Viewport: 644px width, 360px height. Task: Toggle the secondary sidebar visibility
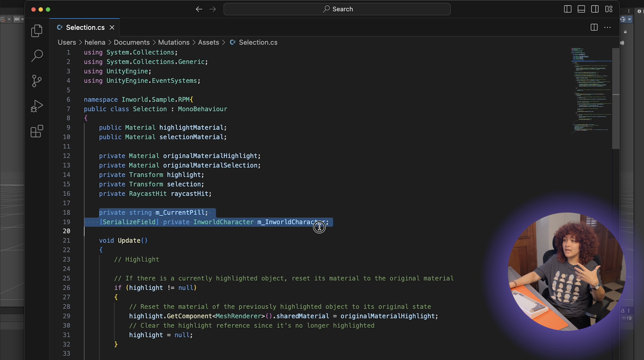595,9
